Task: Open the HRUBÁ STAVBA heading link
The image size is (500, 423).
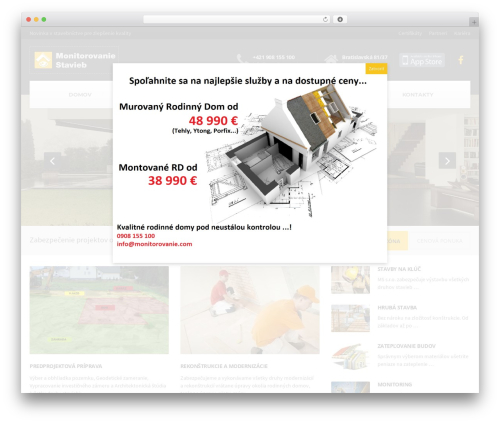Action: pyautogui.click(x=397, y=308)
